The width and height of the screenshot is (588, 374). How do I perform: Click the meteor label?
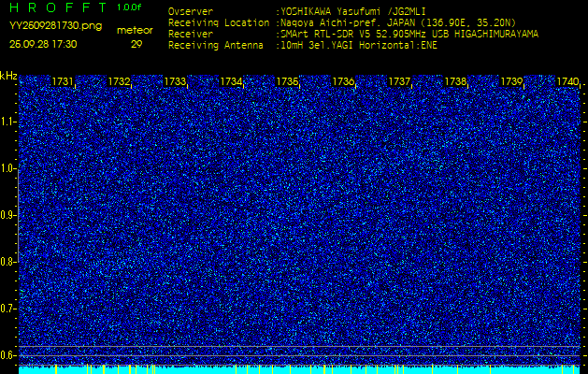pos(136,30)
